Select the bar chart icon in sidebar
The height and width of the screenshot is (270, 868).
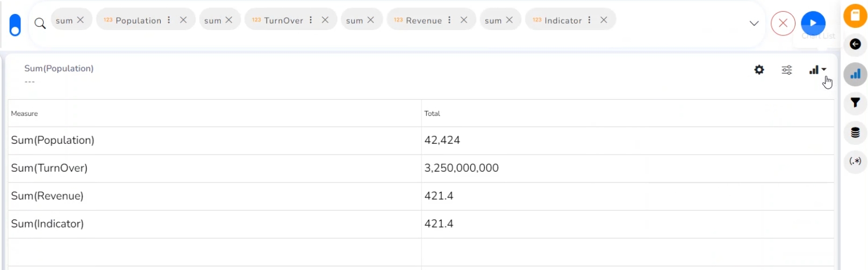click(855, 74)
